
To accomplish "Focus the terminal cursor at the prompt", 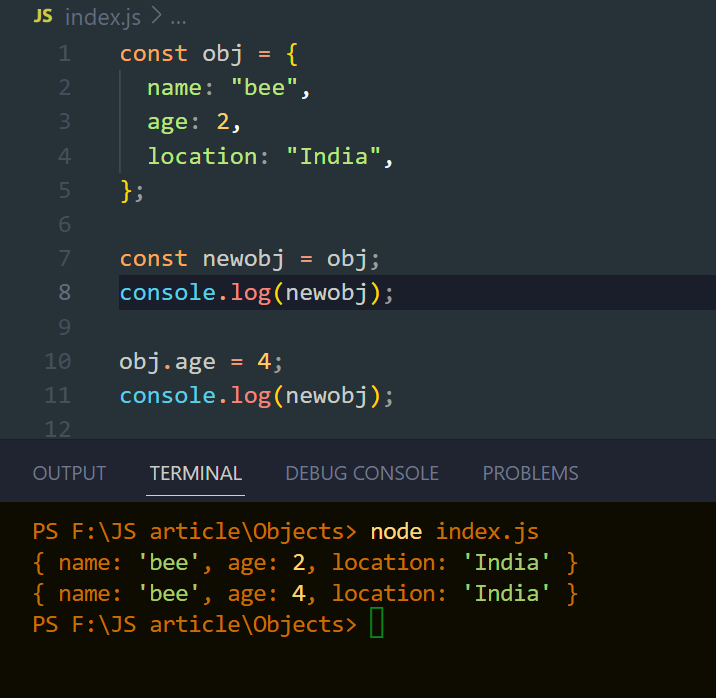I will [x=377, y=623].
